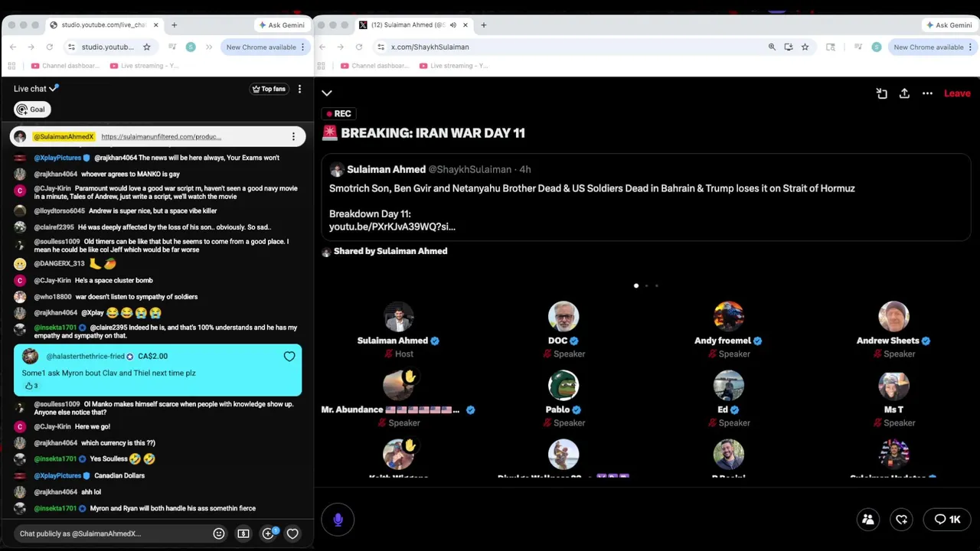
Task: Open the youtu.be link in the shared post
Action: [x=392, y=227]
